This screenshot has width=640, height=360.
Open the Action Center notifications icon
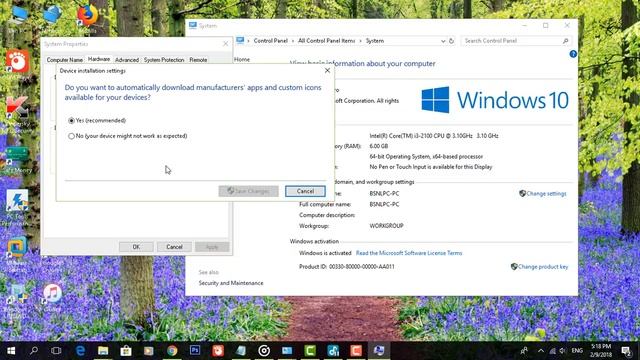click(627, 351)
